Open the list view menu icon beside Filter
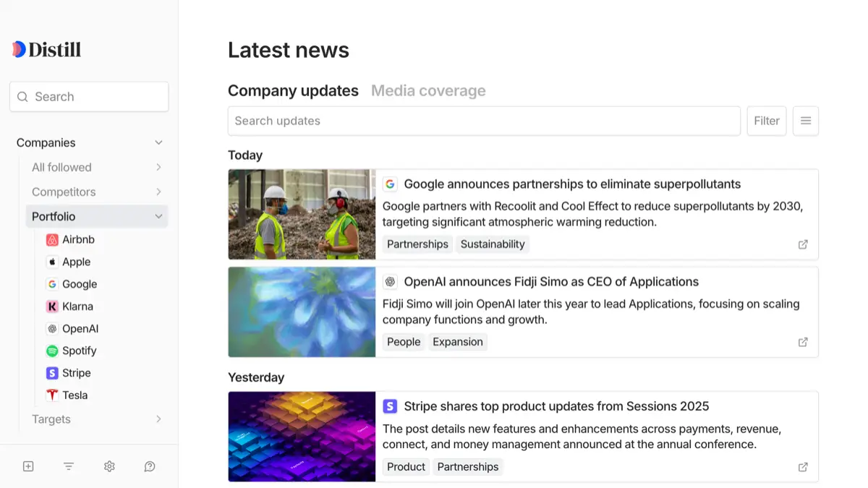This screenshot has height=488, width=868. click(x=806, y=121)
